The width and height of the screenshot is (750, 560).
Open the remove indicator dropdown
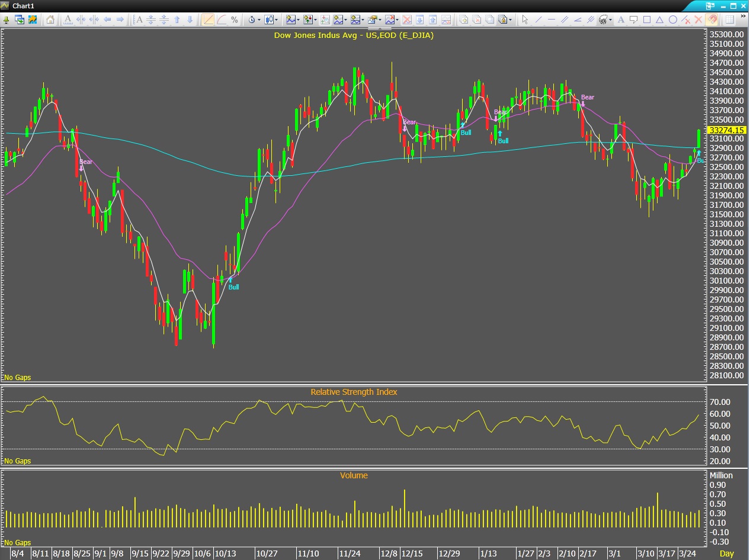click(392, 20)
